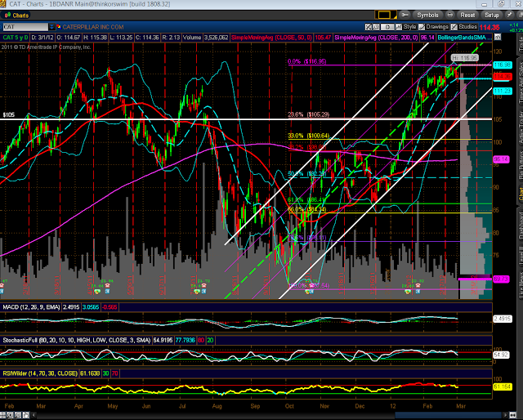Screen dimensions: 523x420
Task: Click the 54.92 stochastic axis value
Action: tap(501, 355)
